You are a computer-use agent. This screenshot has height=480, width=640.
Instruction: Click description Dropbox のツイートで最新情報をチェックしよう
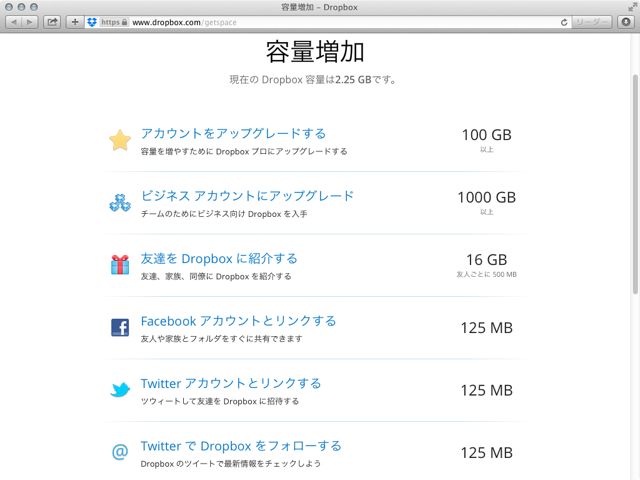pyautogui.click(x=231, y=464)
